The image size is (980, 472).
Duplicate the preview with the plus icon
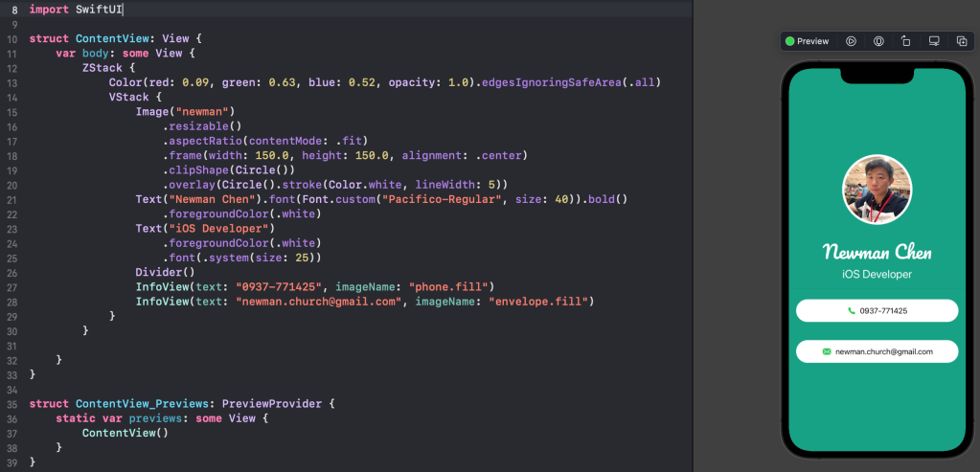tap(961, 41)
